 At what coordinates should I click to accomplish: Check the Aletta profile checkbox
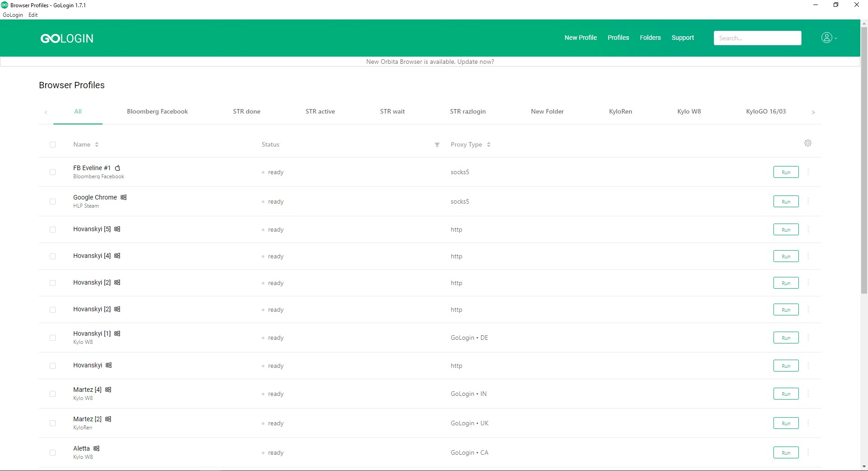(52, 453)
